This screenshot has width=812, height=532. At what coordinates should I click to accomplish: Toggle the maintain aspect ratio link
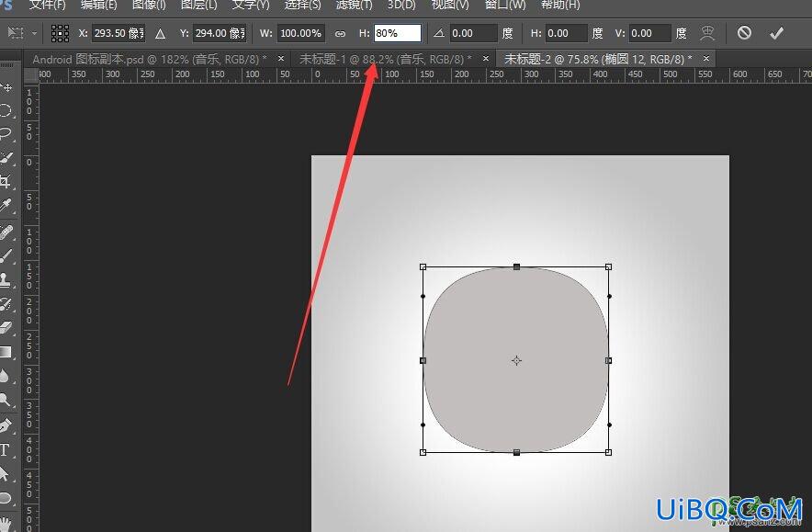(x=340, y=34)
